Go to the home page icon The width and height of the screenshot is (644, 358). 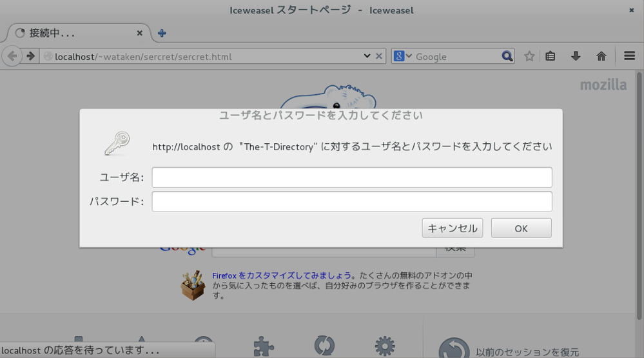pos(601,56)
